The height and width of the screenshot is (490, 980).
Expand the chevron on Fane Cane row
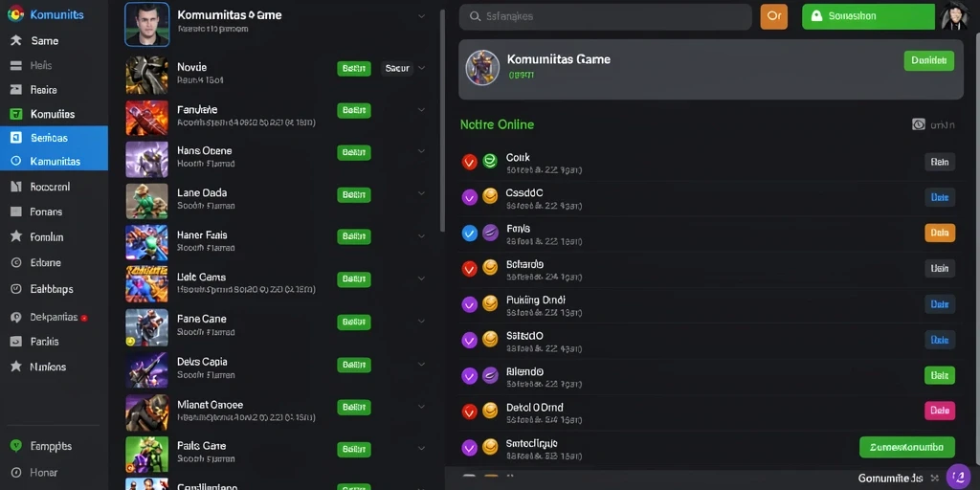click(x=422, y=321)
